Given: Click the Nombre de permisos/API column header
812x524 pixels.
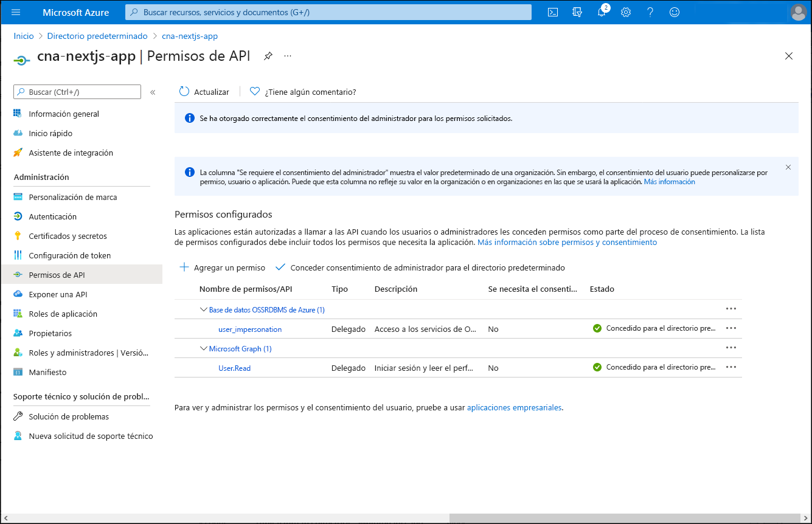Looking at the screenshot, I should 246,289.
